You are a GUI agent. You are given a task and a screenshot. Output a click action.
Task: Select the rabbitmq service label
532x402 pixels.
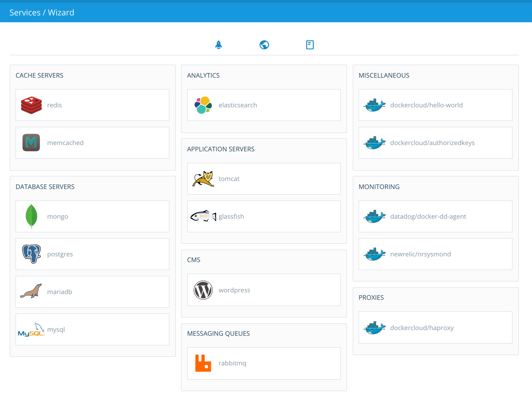coord(233,363)
